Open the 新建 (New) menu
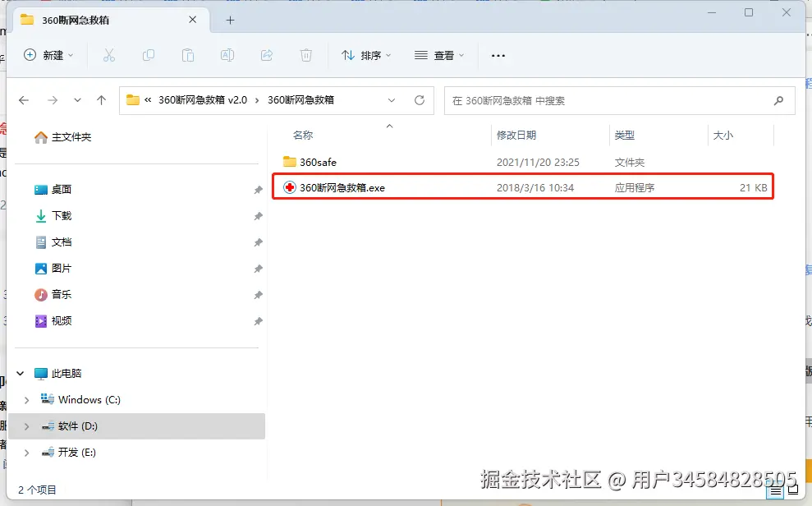 click(48, 55)
